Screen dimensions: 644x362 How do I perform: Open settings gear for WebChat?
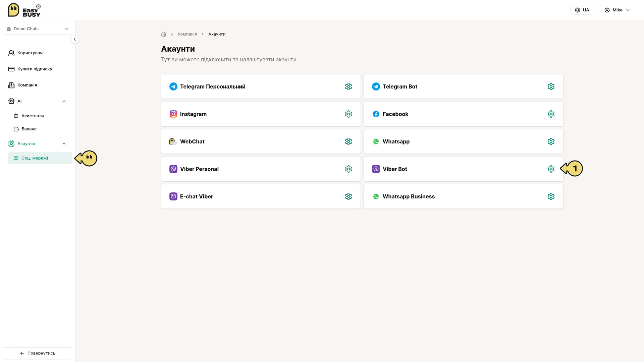(348, 141)
